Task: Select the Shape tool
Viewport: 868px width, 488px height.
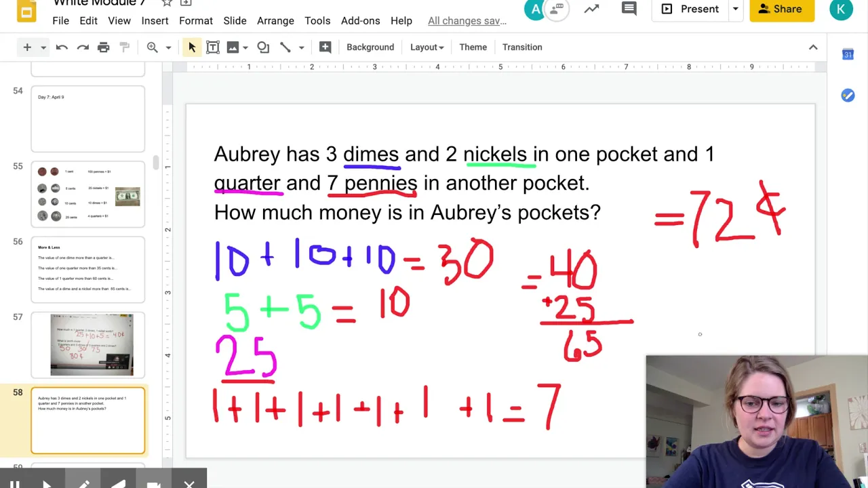Action: click(x=263, y=47)
